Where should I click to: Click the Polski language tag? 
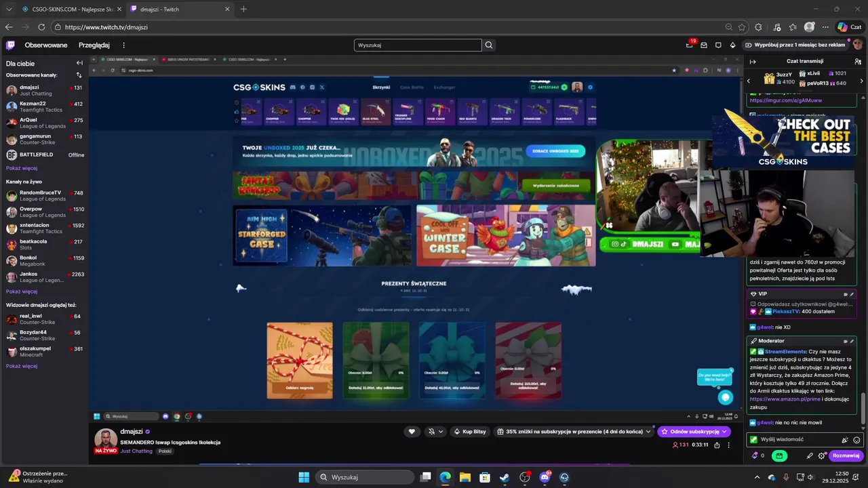[165, 451]
